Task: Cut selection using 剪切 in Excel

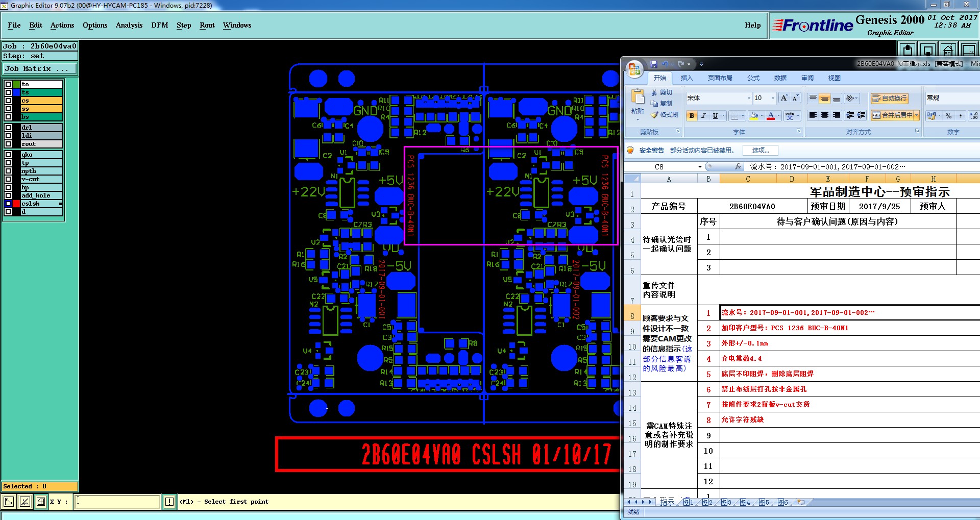Action: tap(661, 92)
